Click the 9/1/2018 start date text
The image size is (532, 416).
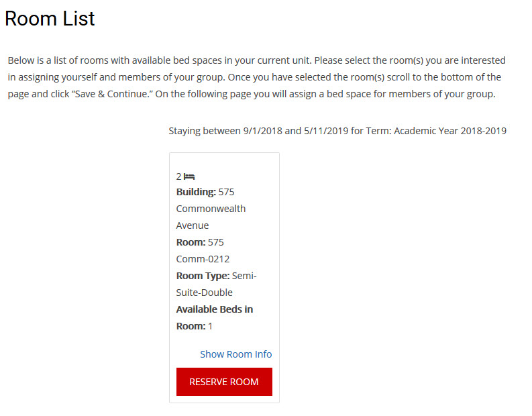[263, 131]
